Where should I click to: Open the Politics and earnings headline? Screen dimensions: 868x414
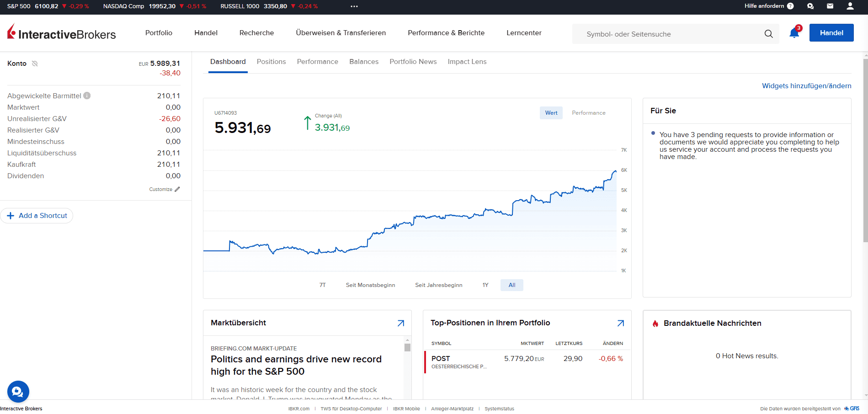coord(296,365)
